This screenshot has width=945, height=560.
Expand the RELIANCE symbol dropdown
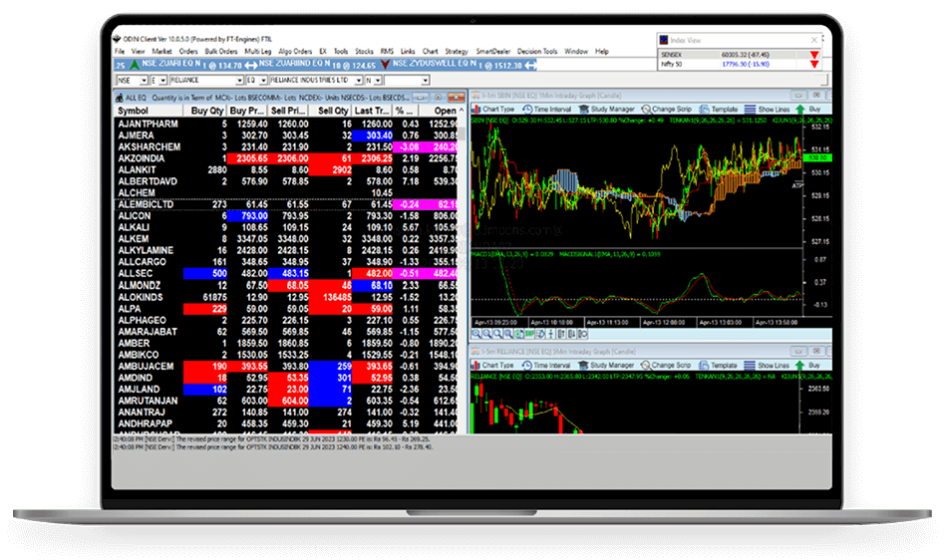click(x=239, y=80)
